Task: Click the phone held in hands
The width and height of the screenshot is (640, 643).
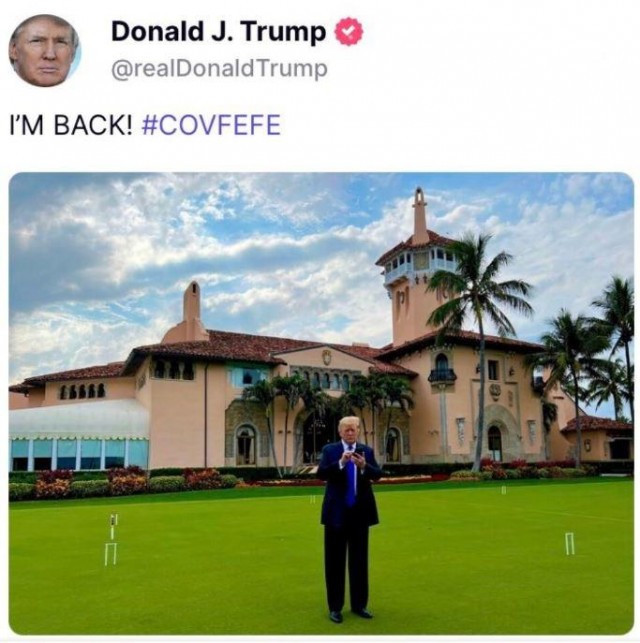Action: pos(357,452)
